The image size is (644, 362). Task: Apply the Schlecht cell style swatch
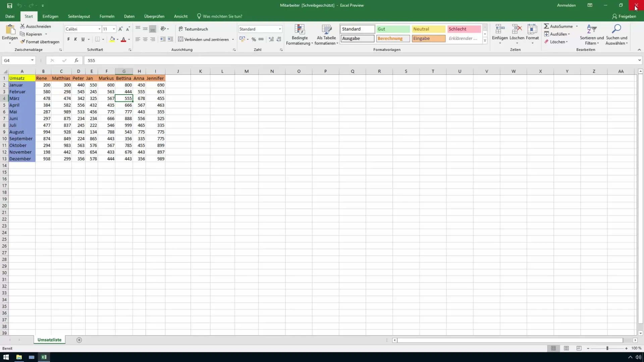tap(464, 29)
